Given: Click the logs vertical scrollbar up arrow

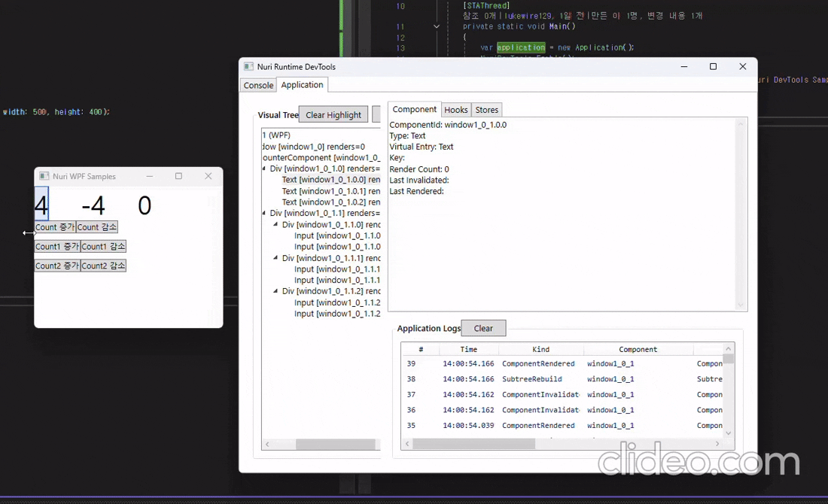Looking at the screenshot, I should [728, 348].
